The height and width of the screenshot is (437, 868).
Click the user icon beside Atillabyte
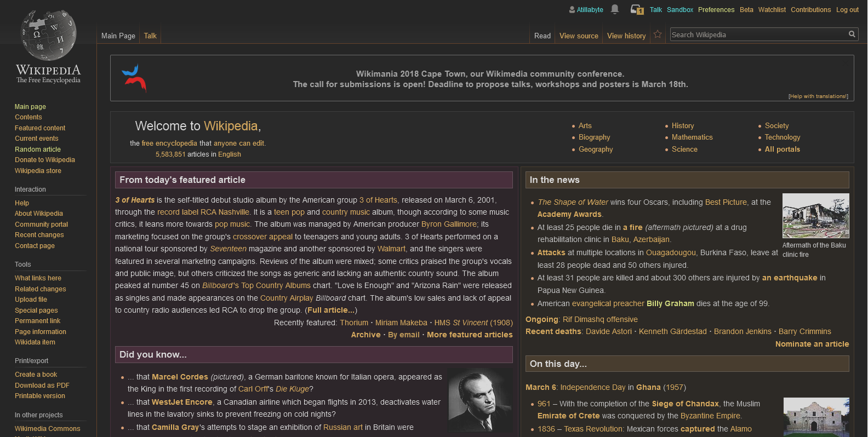point(572,10)
